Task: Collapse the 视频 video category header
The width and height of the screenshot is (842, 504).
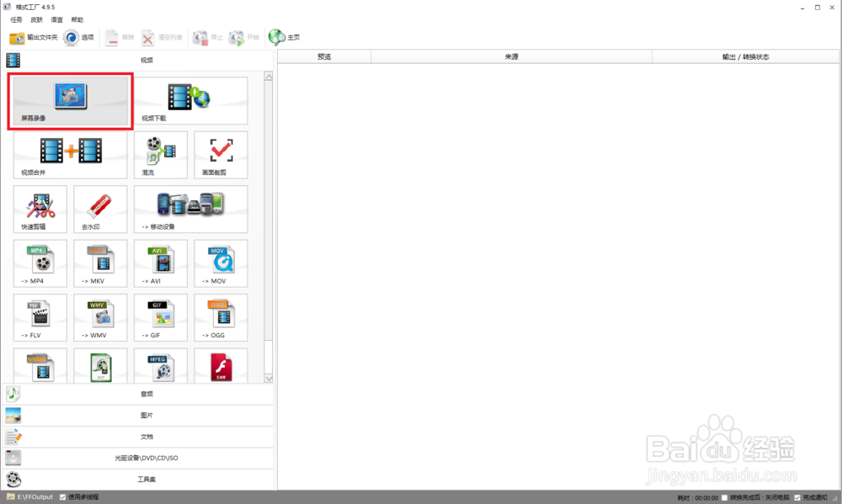Action: pos(139,60)
